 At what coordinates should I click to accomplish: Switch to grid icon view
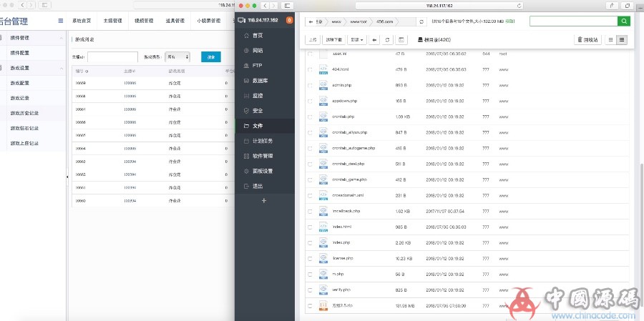[x=611, y=40]
